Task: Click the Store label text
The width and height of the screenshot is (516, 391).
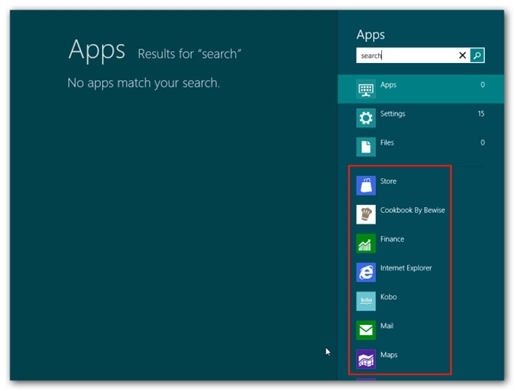Action: (x=388, y=181)
